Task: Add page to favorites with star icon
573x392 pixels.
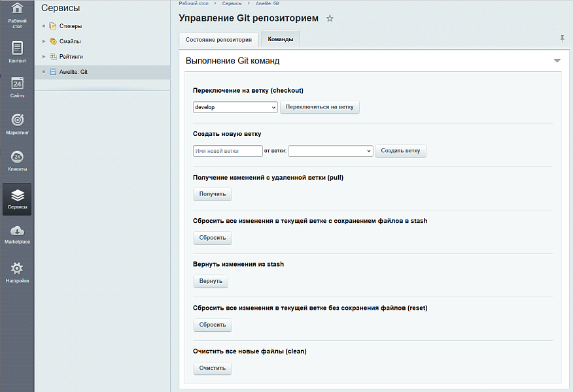Action: point(330,18)
